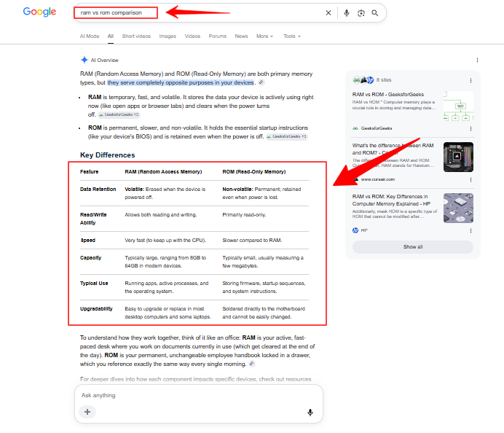The image size is (504, 433).
Task: Start voice search with the microphone icon
Action: (x=347, y=13)
